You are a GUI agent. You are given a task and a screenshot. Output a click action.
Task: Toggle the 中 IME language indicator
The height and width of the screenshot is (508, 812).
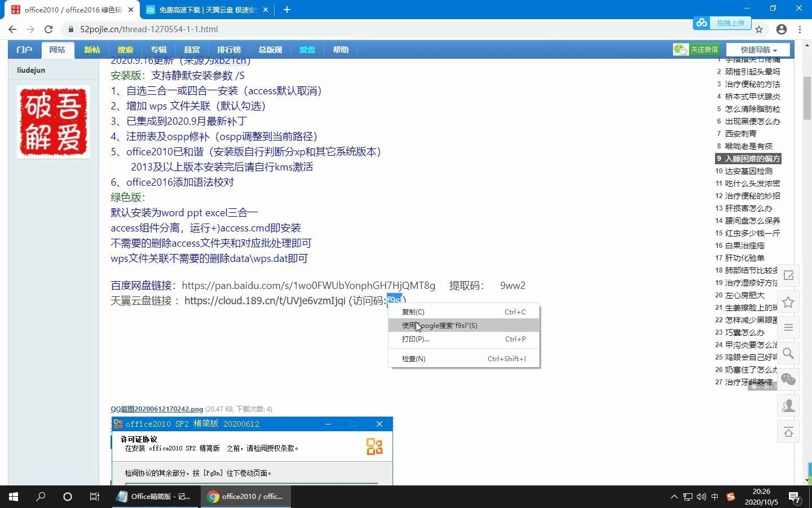tap(715, 497)
